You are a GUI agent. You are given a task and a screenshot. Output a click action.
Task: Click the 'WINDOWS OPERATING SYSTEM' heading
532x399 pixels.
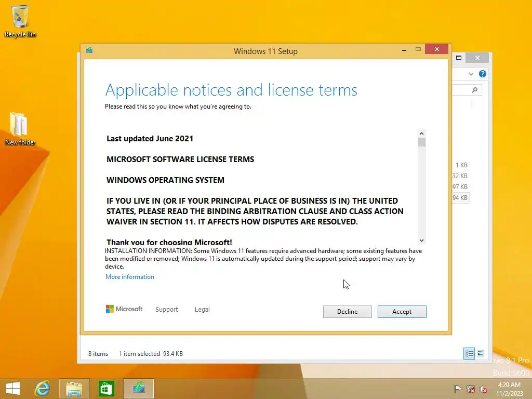coord(165,180)
